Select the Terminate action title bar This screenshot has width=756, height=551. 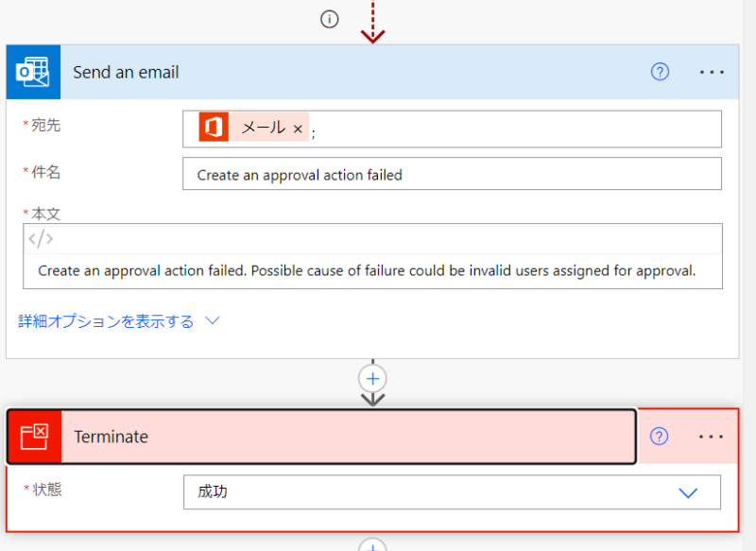pyautogui.click(x=350, y=437)
